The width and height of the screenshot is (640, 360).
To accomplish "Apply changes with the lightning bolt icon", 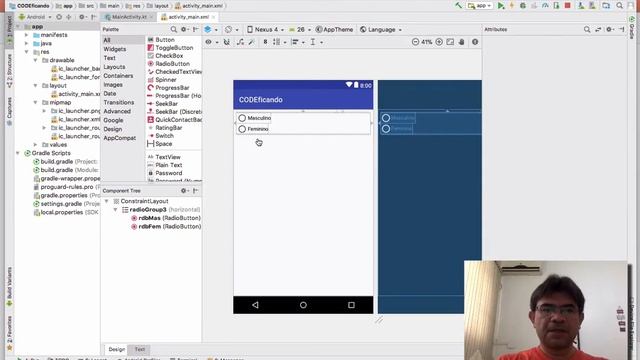I will click(511, 6).
